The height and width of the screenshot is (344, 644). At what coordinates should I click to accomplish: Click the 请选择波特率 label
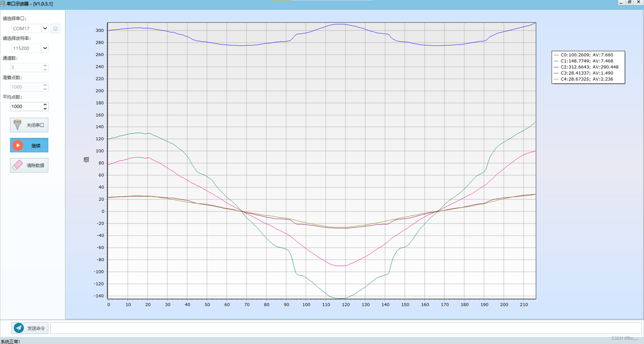17,38
